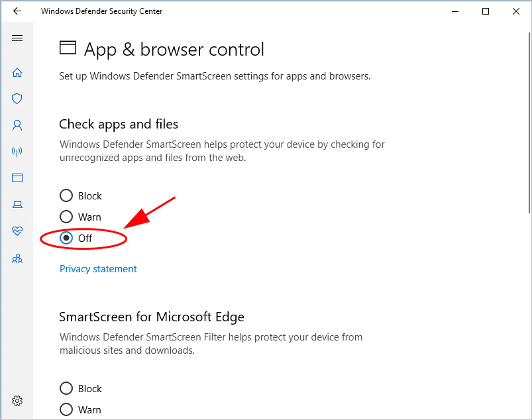Viewport: 532px width, 420px height.
Task: Close the Windows Defender Security Center window
Action: pos(516,11)
